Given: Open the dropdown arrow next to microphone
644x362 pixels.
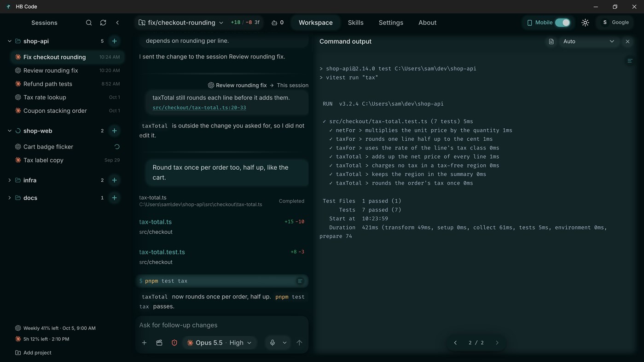Looking at the screenshot, I should [x=284, y=343].
